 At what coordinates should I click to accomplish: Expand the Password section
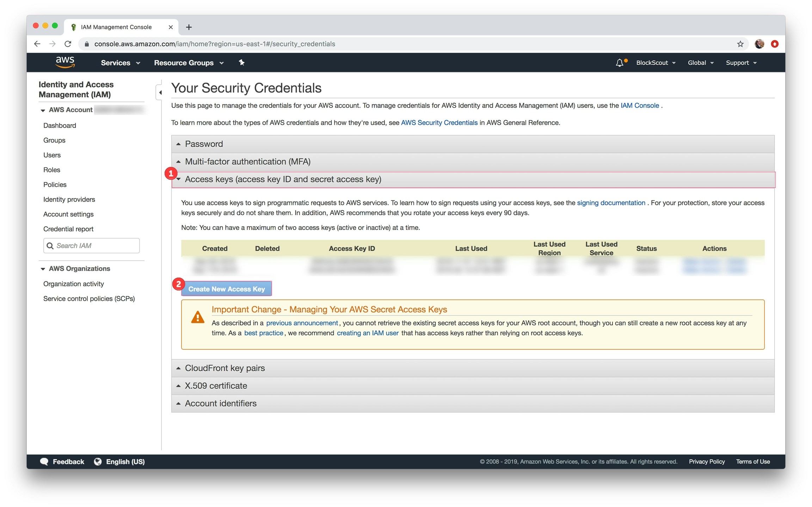click(204, 144)
